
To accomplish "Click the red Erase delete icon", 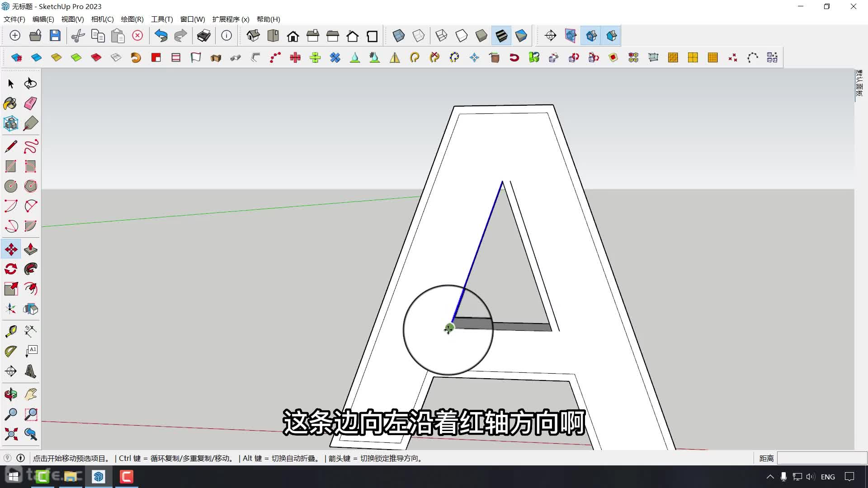I will pos(137,36).
